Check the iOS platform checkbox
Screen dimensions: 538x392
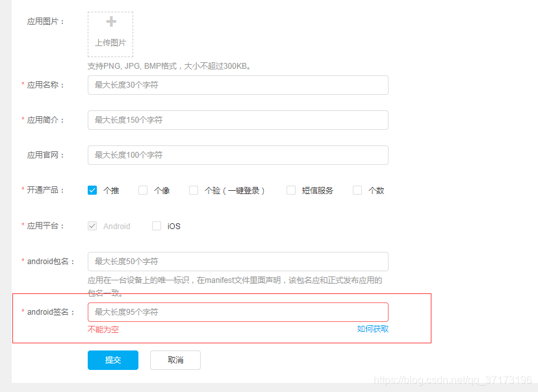[157, 226]
